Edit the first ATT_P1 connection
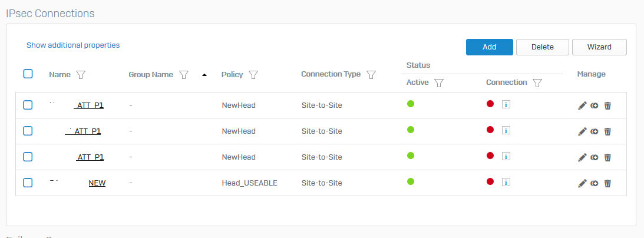The height and width of the screenshot is (238, 644). (582, 106)
